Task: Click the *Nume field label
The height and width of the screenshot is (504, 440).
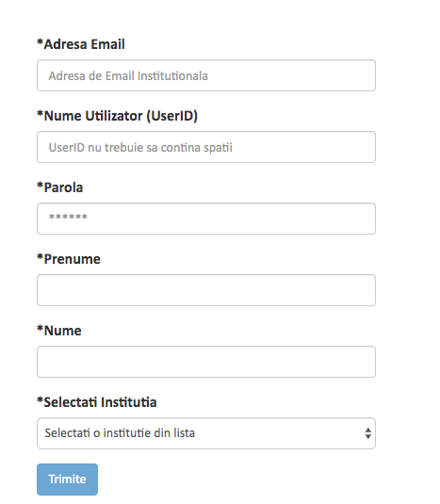Action: coord(59,331)
